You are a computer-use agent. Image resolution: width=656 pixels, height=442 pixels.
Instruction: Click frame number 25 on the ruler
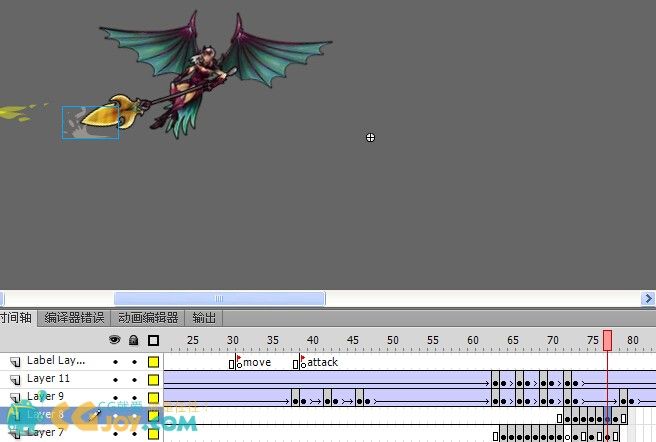(192, 340)
